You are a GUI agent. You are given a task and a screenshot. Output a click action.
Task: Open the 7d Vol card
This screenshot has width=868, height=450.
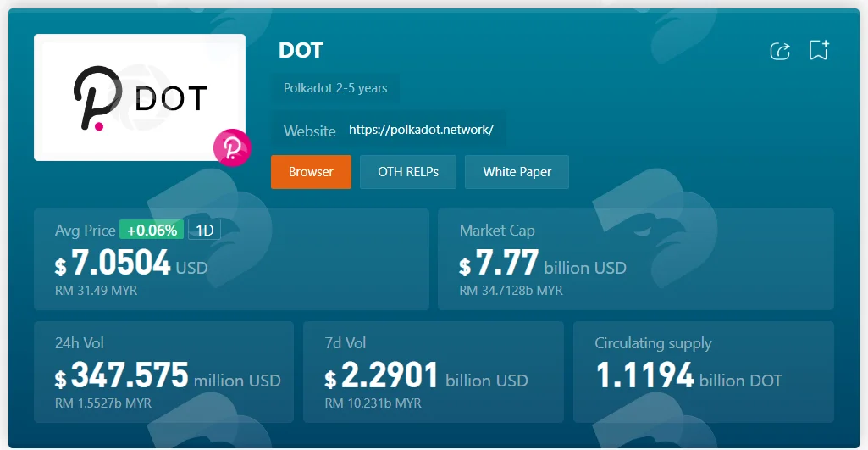[x=434, y=372]
